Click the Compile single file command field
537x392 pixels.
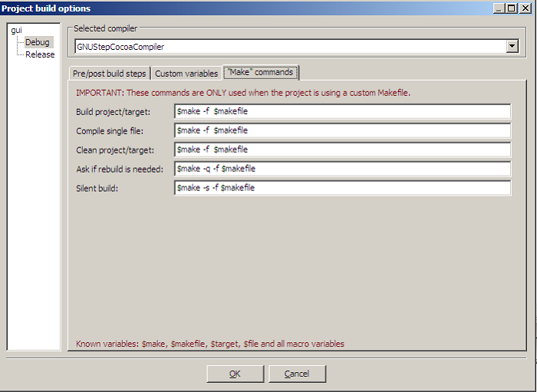click(x=342, y=130)
